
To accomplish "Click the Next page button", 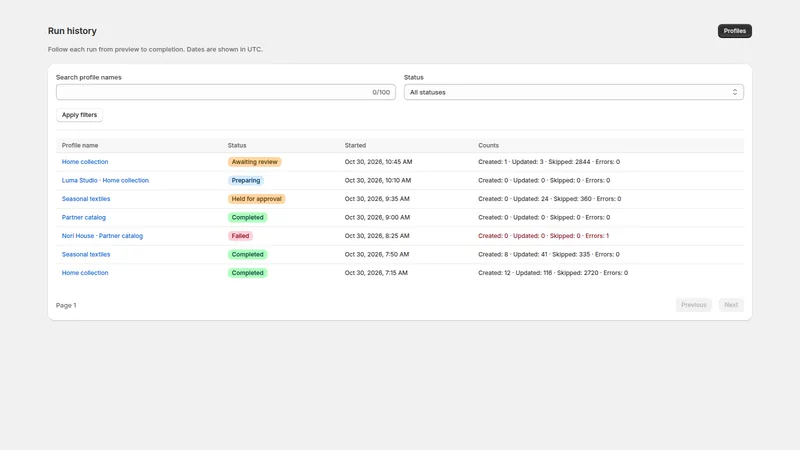I will 731,305.
